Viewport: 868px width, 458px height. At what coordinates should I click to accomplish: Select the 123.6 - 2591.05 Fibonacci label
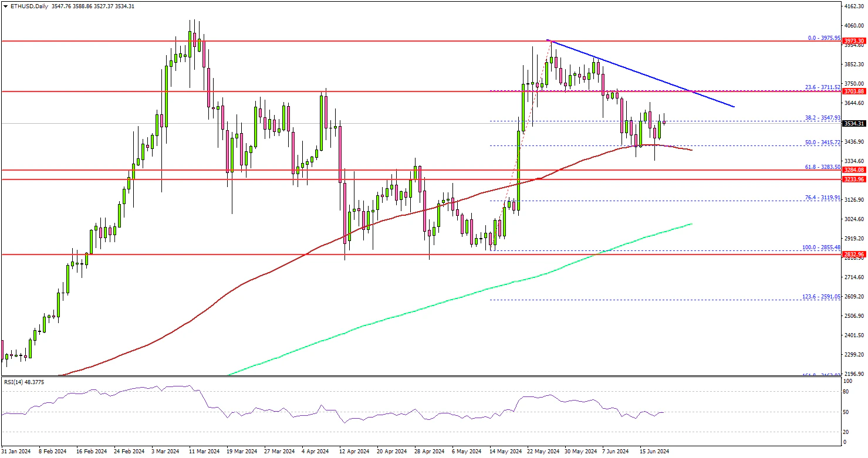[819, 297]
